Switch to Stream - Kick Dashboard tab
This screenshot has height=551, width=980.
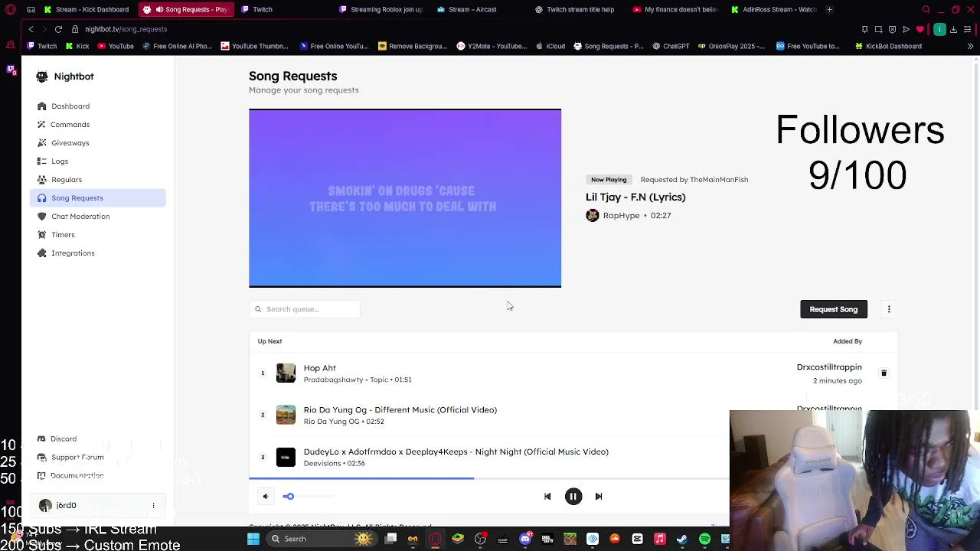pos(86,9)
